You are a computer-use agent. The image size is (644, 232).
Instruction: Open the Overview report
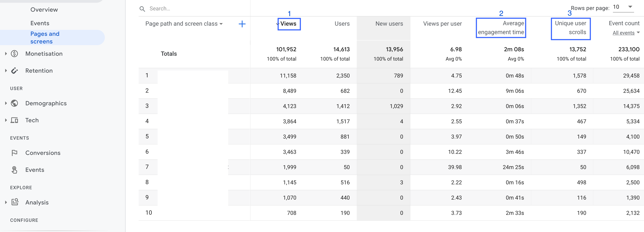[x=44, y=10]
